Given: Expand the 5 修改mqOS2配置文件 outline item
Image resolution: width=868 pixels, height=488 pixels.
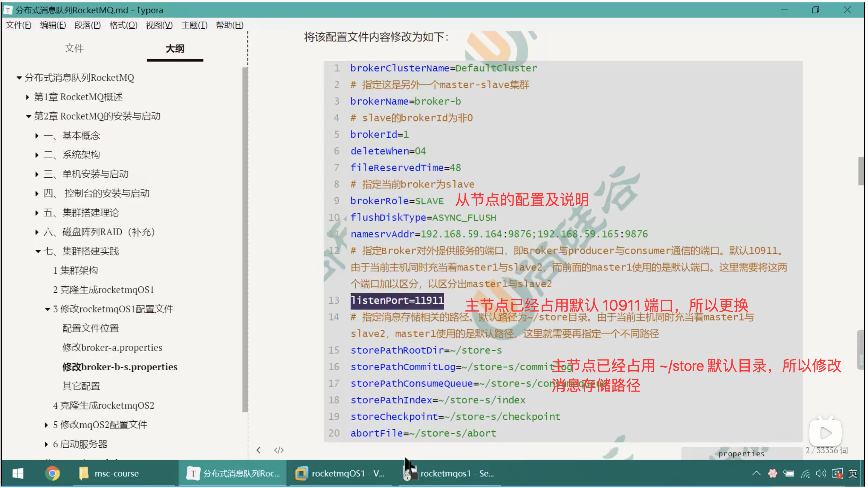Looking at the screenshot, I should point(46,425).
